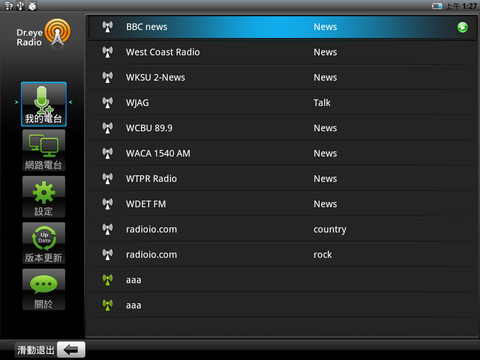Open the Internet Radio (網路電台) sidebar icon
The height and width of the screenshot is (360, 480).
point(44,150)
